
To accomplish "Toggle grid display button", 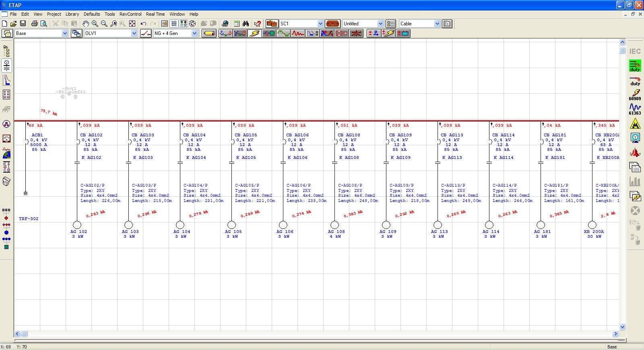I will pos(174,24).
